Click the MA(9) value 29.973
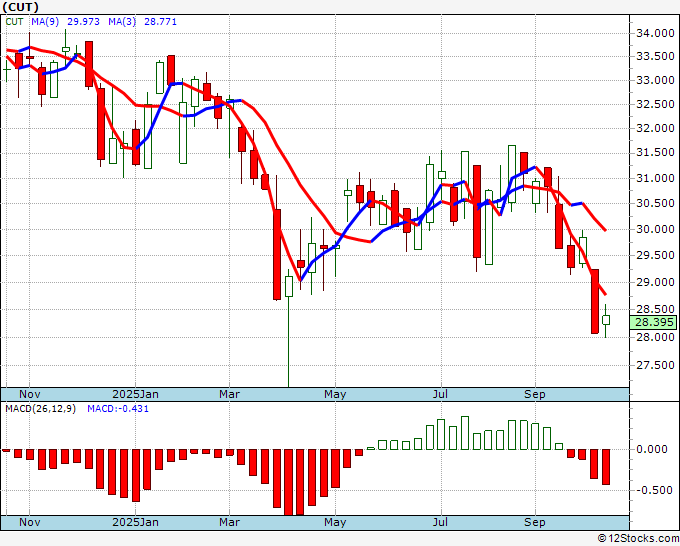 pos(83,22)
